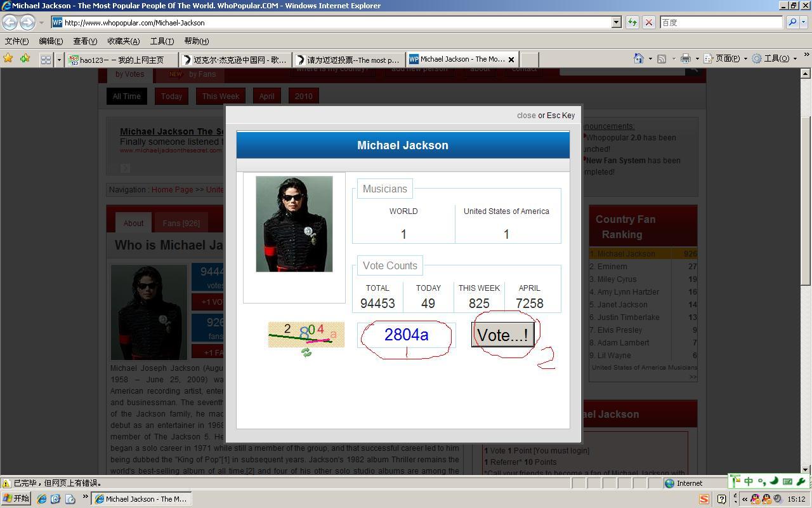Click Michael Jackson photo in popup
Viewport: 812px width, 508px height.
[294, 224]
